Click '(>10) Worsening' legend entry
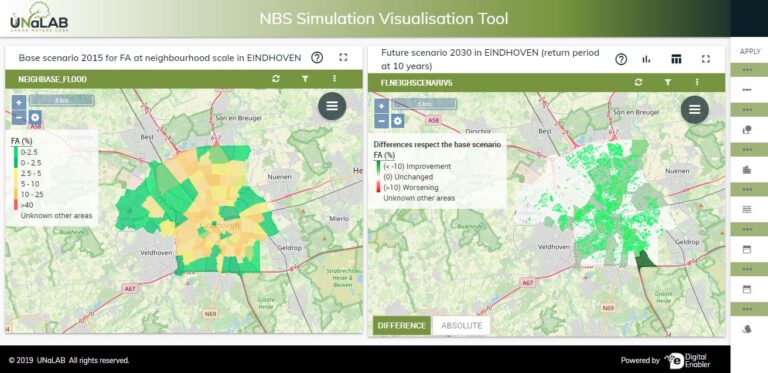 pyautogui.click(x=410, y=187)
